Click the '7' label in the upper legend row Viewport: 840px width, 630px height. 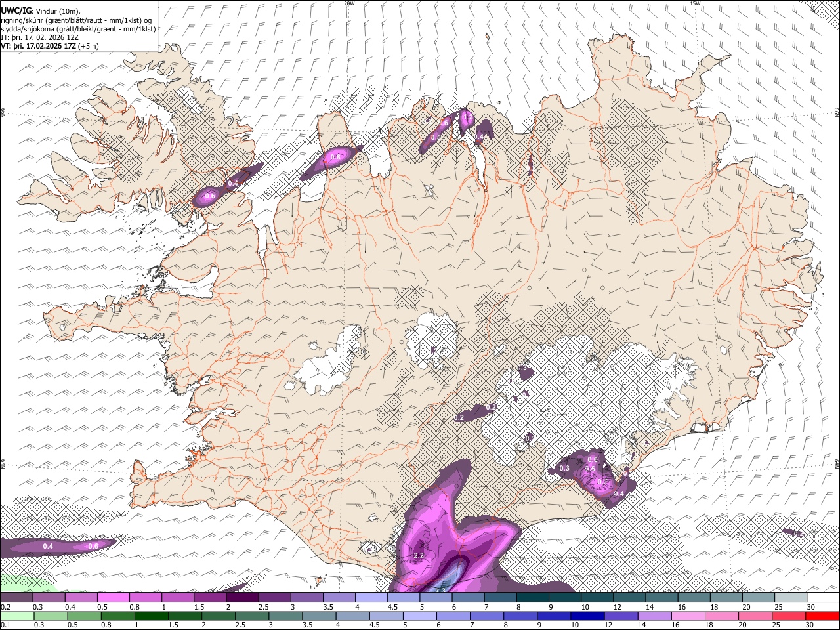point(486,607)
